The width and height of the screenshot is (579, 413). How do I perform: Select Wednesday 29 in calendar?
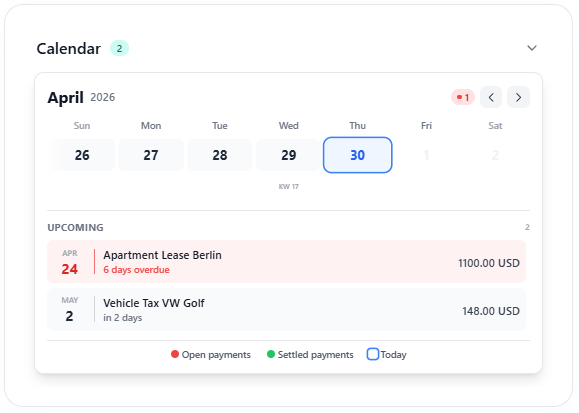(288, 155)
